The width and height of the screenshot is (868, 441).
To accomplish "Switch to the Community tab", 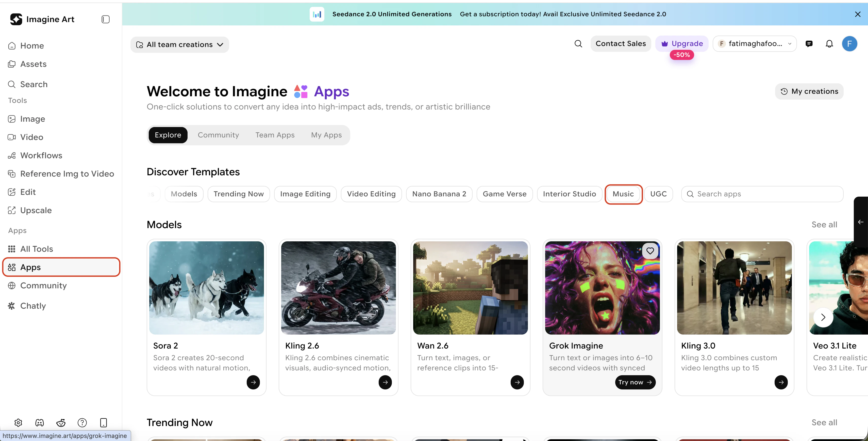I will pyautogui.click(x=218, y=135).
